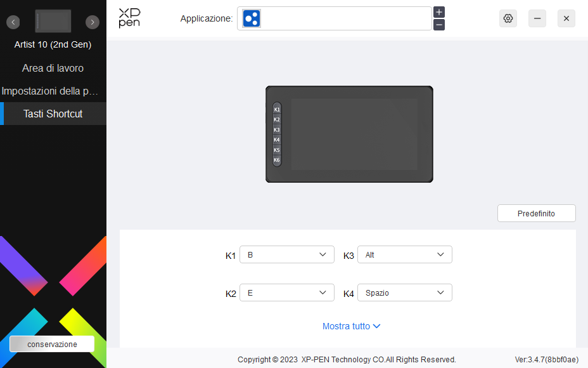Open the K1 shortcut dropdown
Viewport: 588px width, 368px height.
point(287,254)
